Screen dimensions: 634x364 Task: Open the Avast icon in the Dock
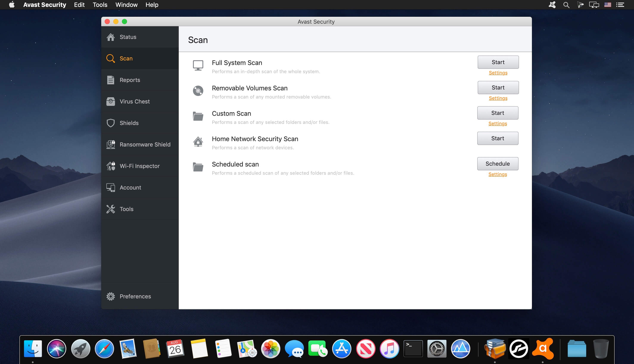543,348
